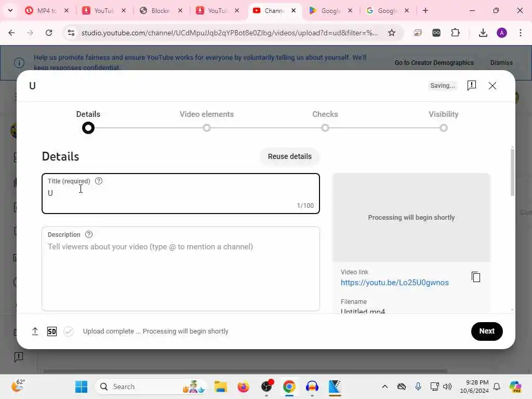
Task: Open the Chrome profile avatar
Action: tap(502, 33)
